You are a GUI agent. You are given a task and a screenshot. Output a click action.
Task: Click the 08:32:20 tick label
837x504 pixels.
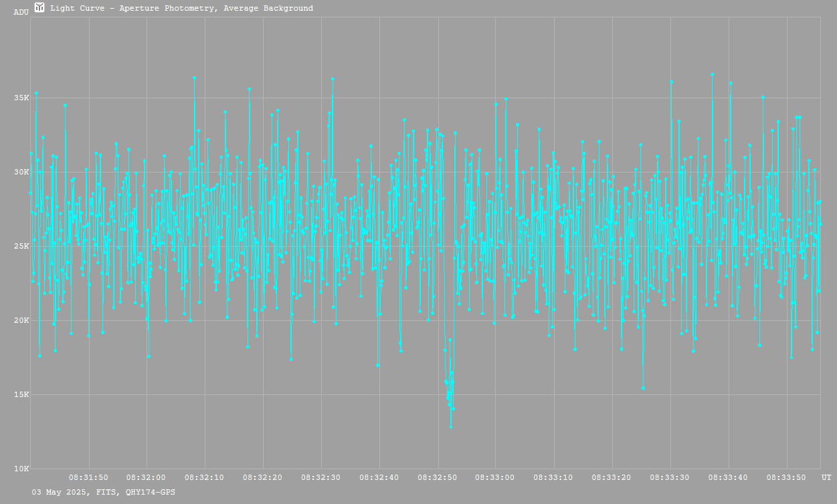[262, 477]
